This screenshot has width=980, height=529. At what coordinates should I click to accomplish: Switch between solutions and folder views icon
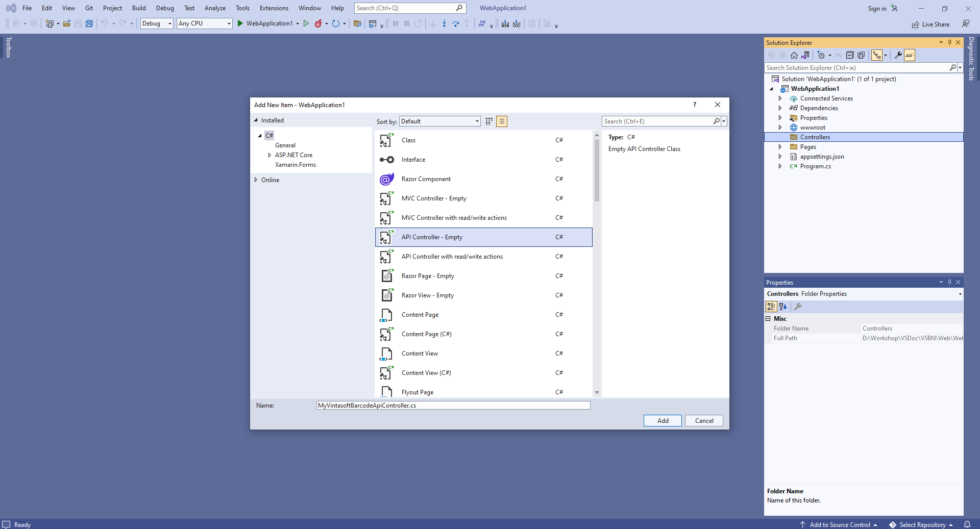(805, 55)
